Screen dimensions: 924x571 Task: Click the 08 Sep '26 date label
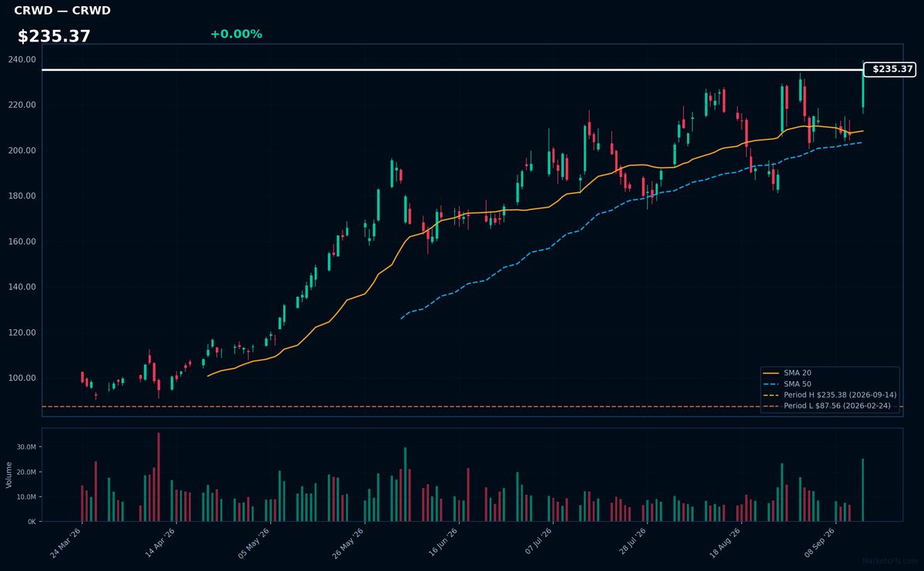[820, 543]
